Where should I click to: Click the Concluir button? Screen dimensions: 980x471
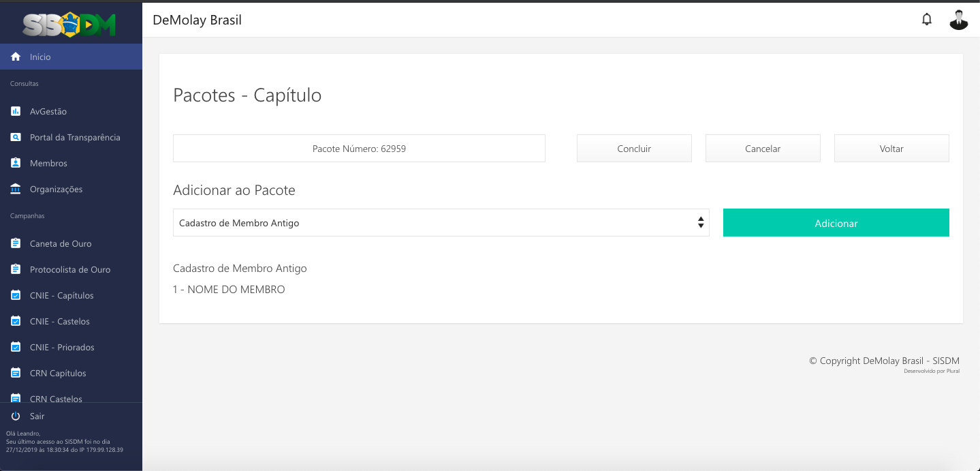(634, 149)
